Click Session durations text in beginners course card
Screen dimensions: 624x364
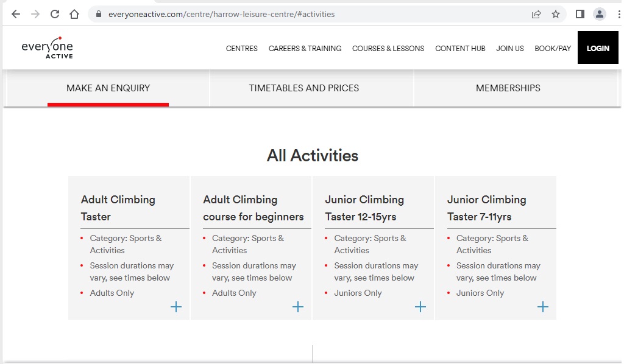click(x=254, y=271)
